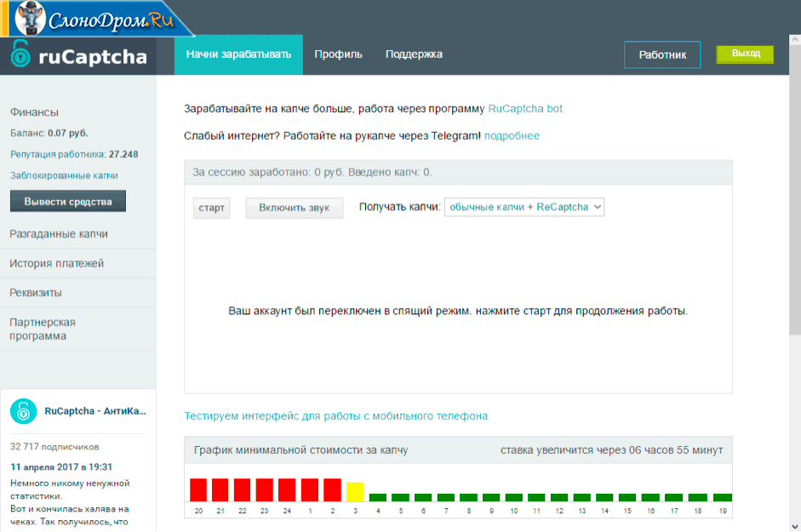Screen dimensions: 801x532
Task: Log out with the Выход button
Action: click(x=746, y=54)
